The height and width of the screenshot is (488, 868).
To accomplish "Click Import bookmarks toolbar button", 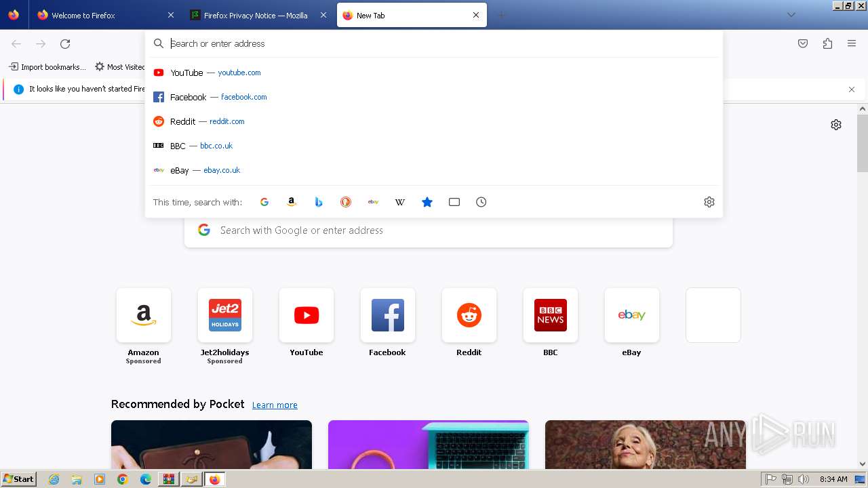I will [47, 66].
